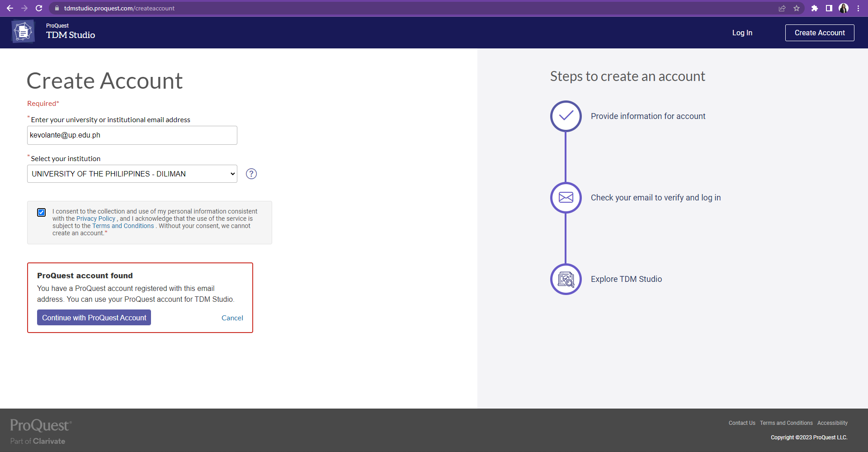Click the institutional email address field
The height and width of the screenshot is (452, 868).
point(132,135)
